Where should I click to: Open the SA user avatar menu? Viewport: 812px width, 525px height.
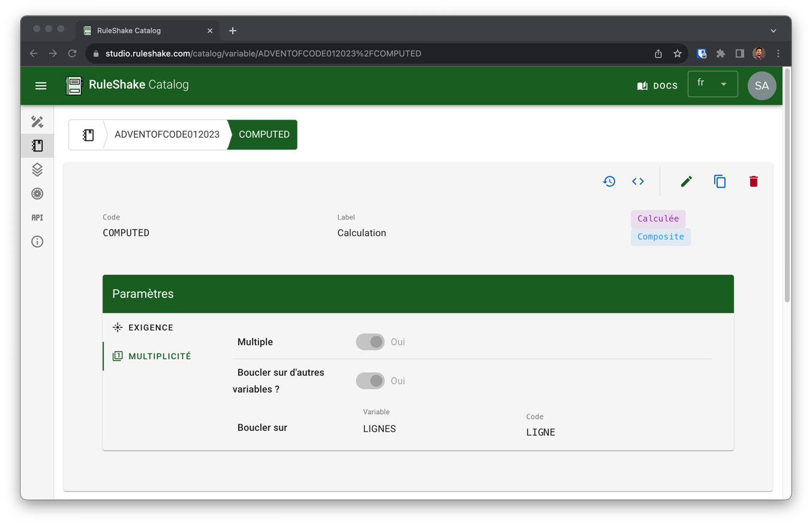pos(762,86)
